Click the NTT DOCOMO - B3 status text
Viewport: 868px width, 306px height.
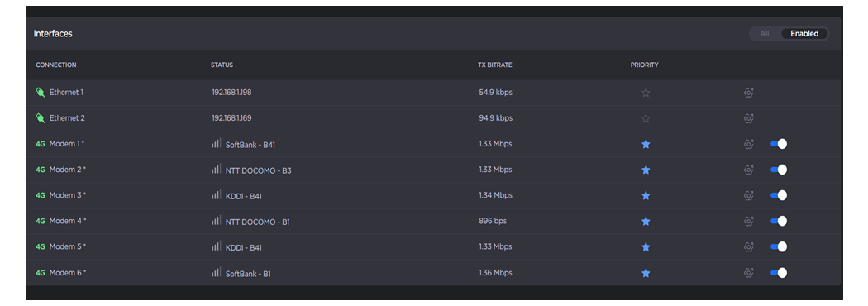click(258, 171)
